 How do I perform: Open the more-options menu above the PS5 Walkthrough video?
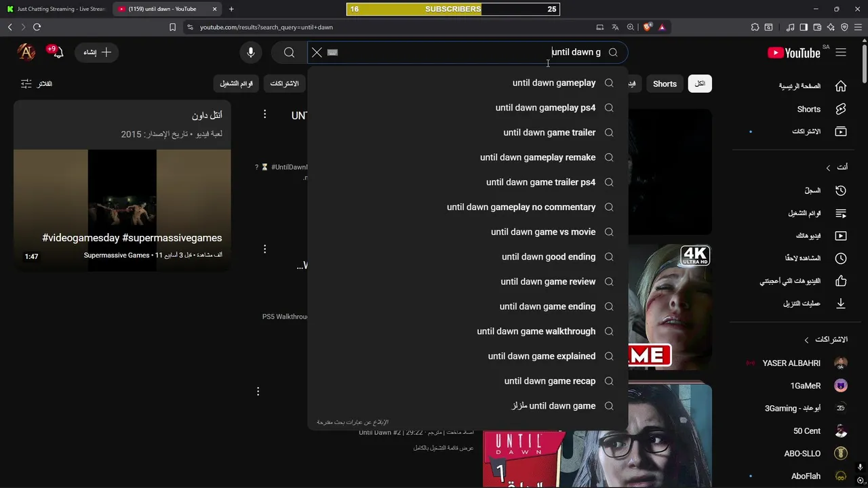(265, 249)
